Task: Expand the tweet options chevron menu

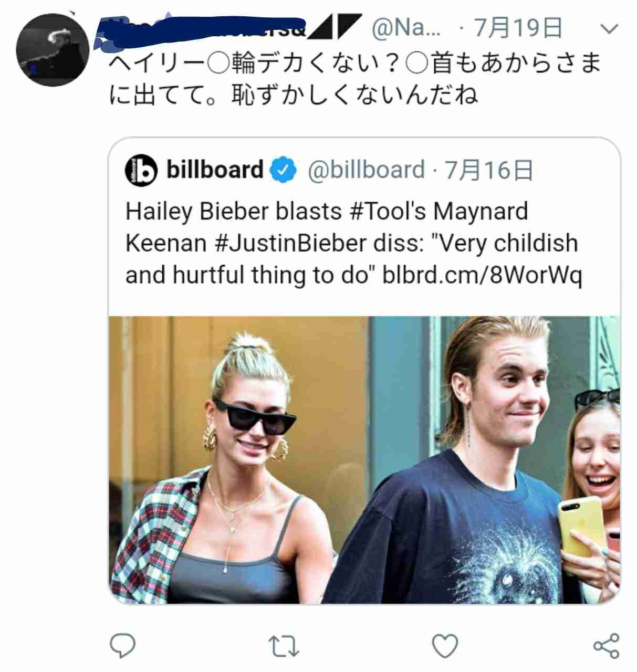Action: (x=609, y=29)
